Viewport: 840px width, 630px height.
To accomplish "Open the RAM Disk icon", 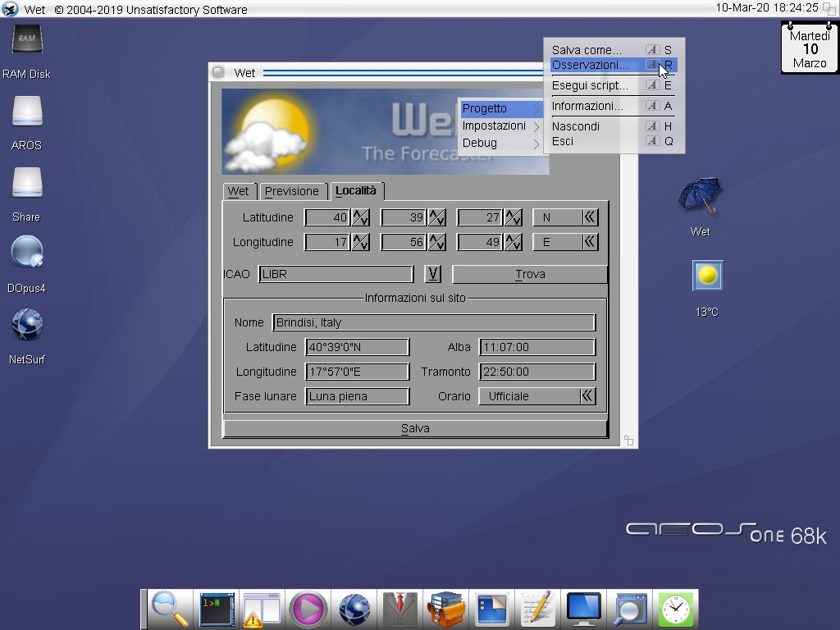I will (x=26, y=41).
